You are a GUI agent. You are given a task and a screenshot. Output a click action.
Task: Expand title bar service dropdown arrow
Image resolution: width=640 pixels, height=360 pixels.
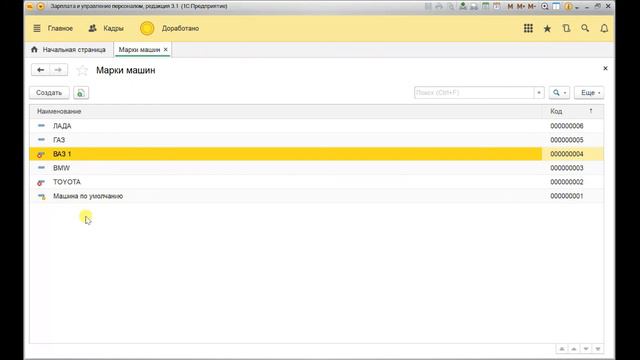577,7
